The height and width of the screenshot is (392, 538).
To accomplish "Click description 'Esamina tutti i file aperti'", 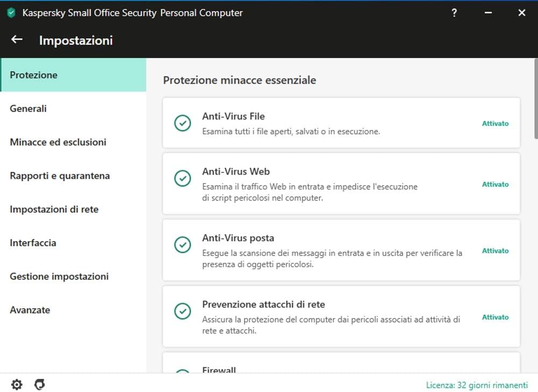I will tap(291, 131).
